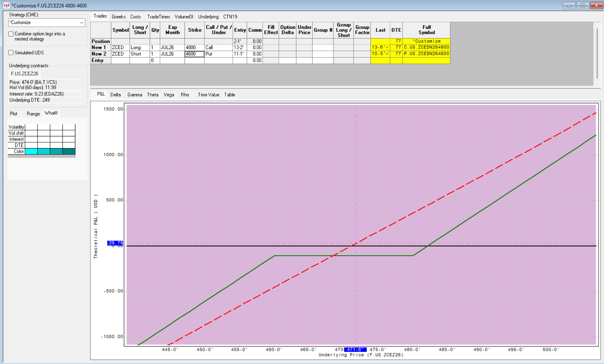Switch to the Greeks tab
The image size is (604, 364).
(x=119, y=17)
